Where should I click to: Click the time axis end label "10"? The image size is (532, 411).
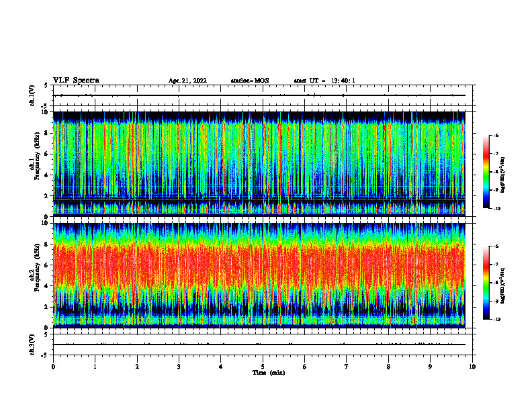472,367
